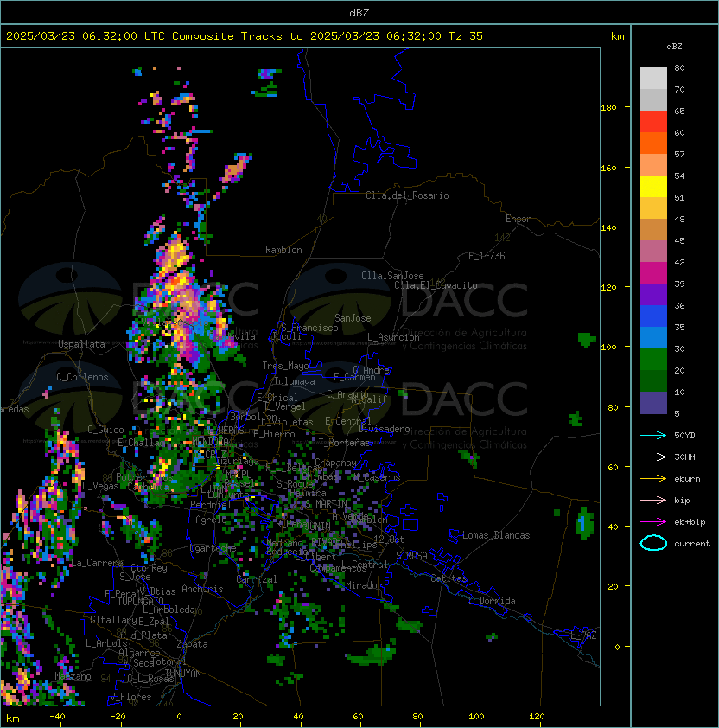The height and width of the screenshot is (728, 719).
Task: Click the 'La_Carrera' map label
Action: pyautogui.click(x=97, y=563)
